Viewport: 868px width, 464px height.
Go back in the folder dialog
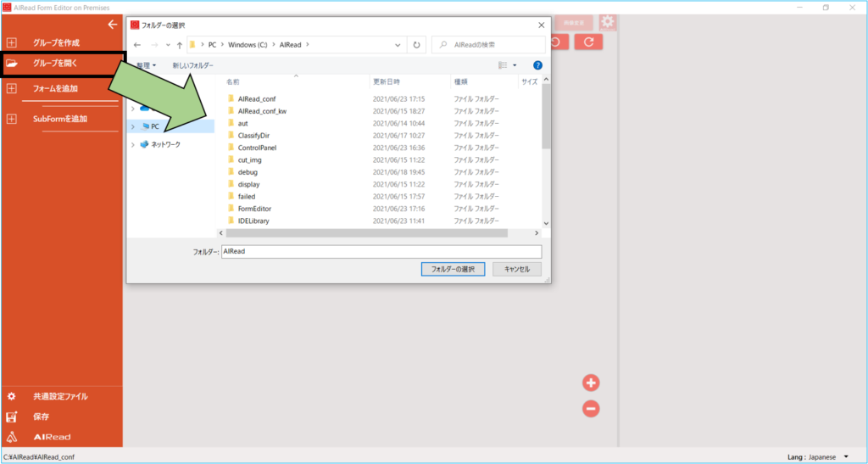coord(138,45)
